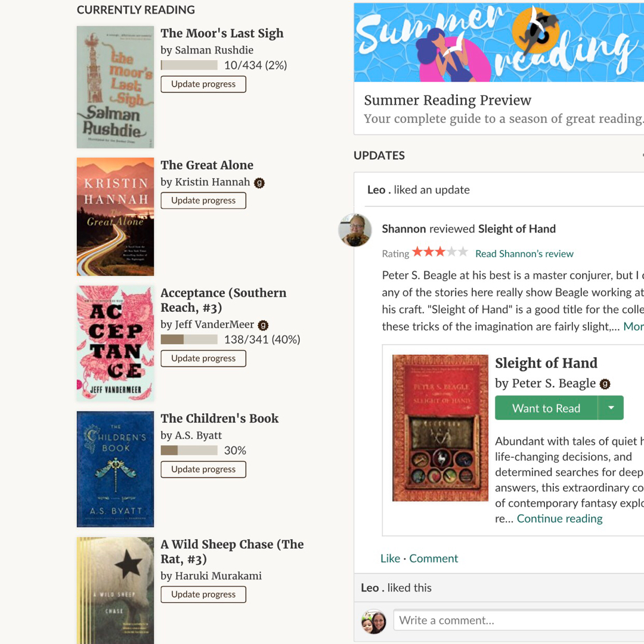
Task: Mark Sleight of Hand as Want to Read
Action: pos(546,408)
